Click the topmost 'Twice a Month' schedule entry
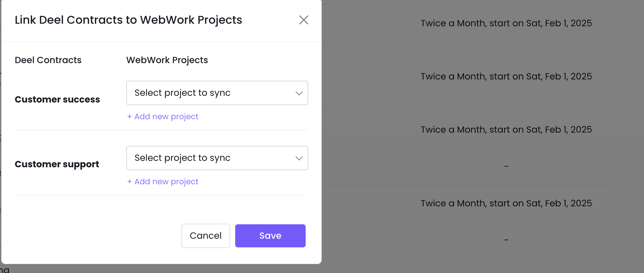This screenshot has height=273, width=644. [506, 23]
